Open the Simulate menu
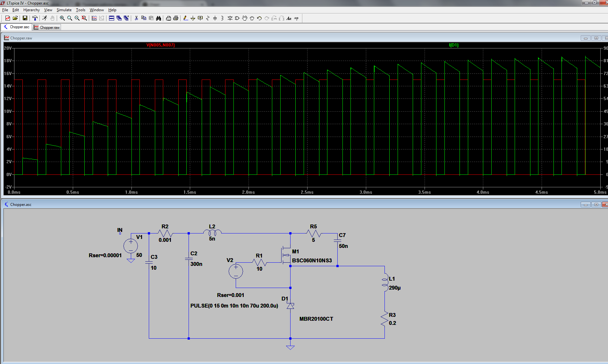Screen dimensions: 608x364 click(64, 10)
